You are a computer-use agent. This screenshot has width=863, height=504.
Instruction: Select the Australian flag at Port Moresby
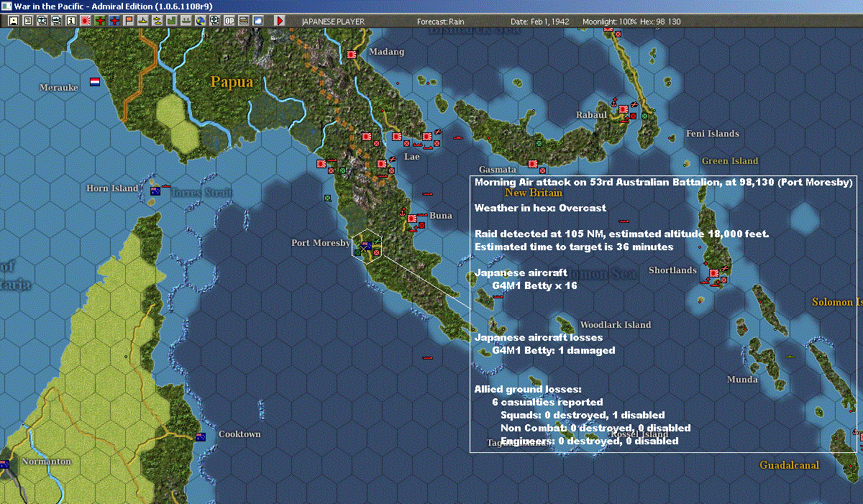point(366,246)
